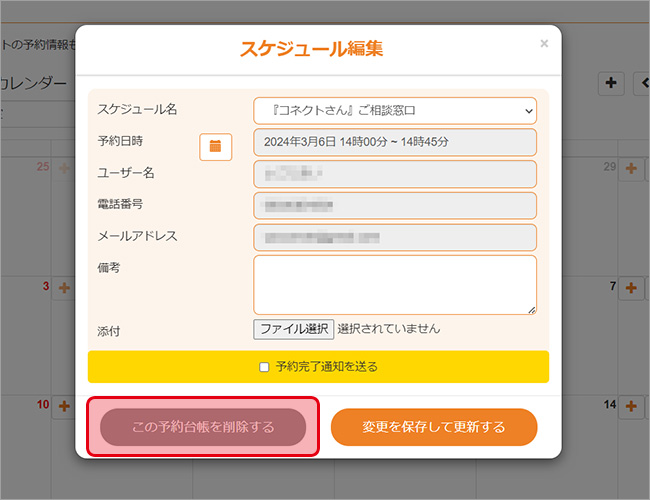Click the plus icon next to day 10
Viewport: 650px width, 500px height.
point(64,406)
